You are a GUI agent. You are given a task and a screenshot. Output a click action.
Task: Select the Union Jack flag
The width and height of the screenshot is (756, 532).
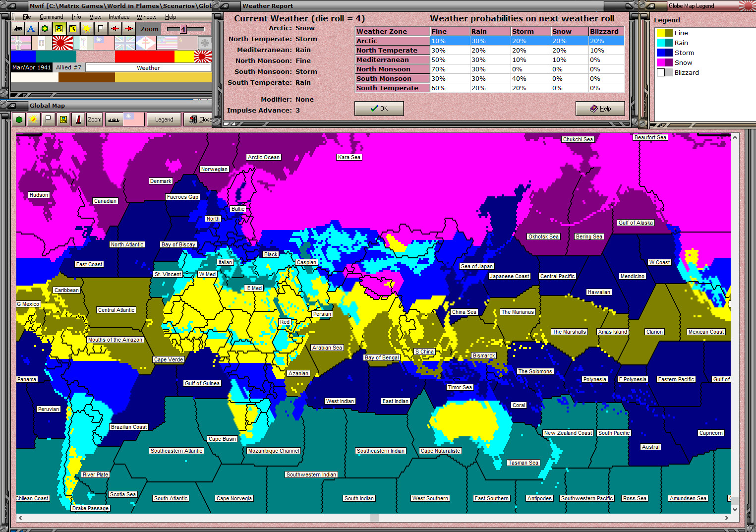point(125,43)
